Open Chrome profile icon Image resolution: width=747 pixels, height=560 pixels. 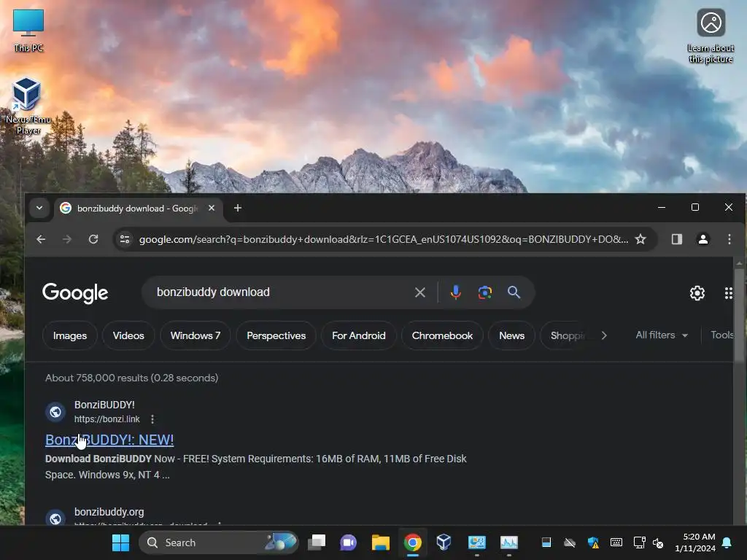tap(703, 239)
